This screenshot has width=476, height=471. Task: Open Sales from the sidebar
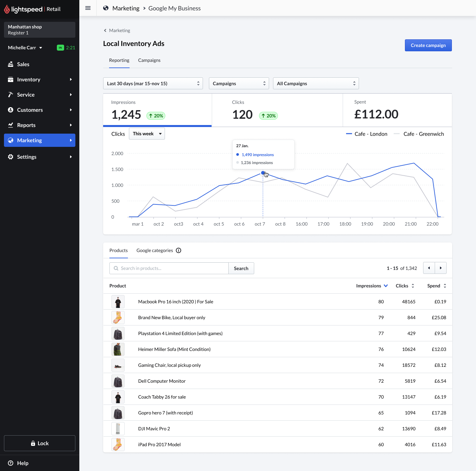coord(40,64)
